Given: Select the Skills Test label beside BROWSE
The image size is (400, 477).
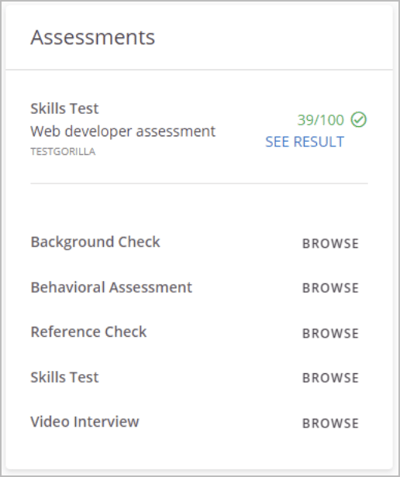Looking at the screenshot, I should [65, 377].
